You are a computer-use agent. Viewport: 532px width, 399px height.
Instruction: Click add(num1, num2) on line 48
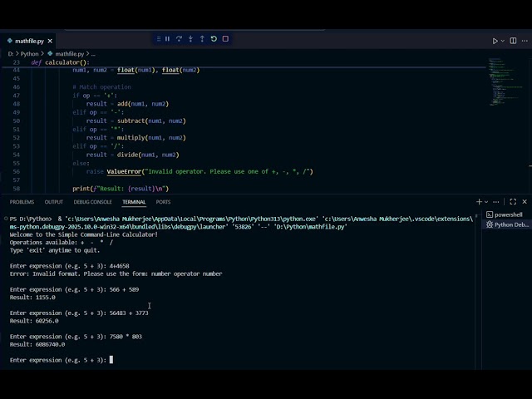[x=143, y=104]
